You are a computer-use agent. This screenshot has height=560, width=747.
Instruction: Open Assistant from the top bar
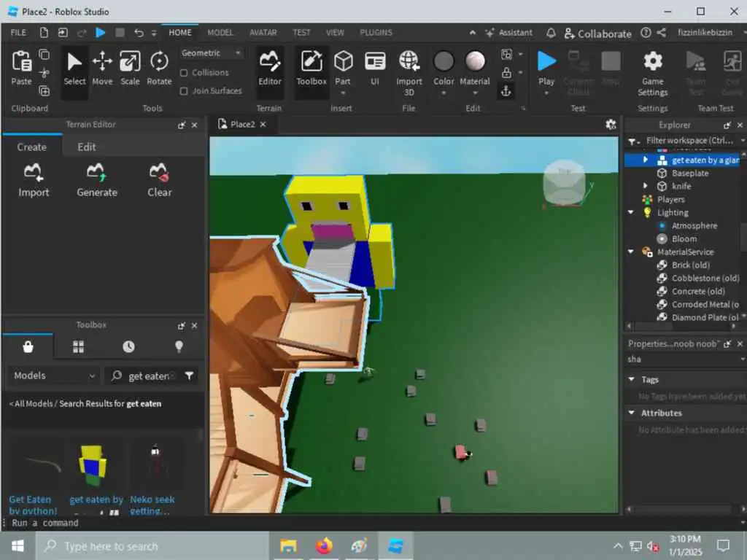(508, 33)
